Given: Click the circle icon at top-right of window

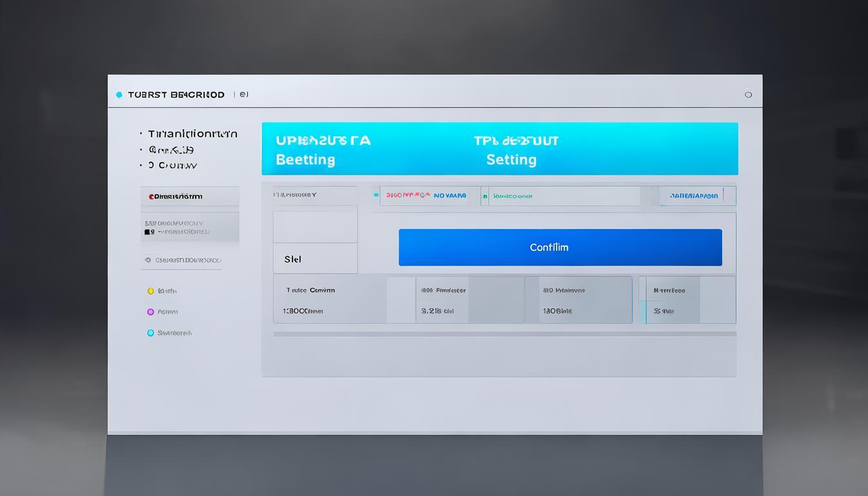Looking at the screenshot, I should pyautogui.click(x=748, y=94).
